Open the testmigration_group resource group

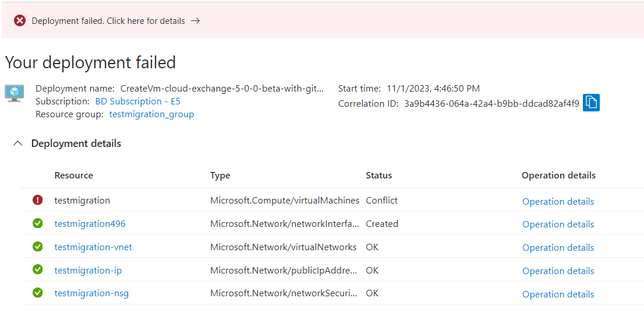point(151,114)
